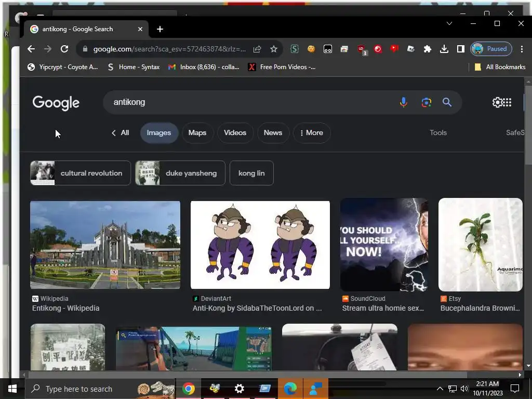Screen dimensions: 532x399
Task: Open clock showing 2:21 AM
Action: (x=487, y=389)
